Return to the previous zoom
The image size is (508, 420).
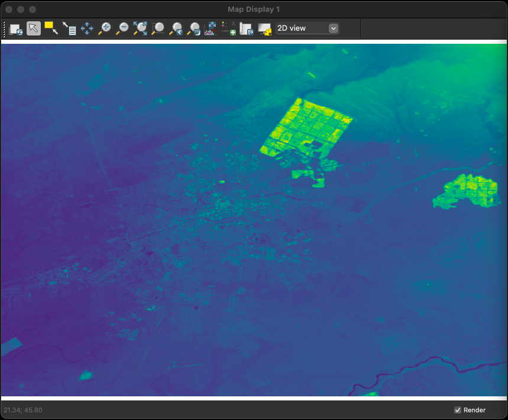click(x=176, y=28)
